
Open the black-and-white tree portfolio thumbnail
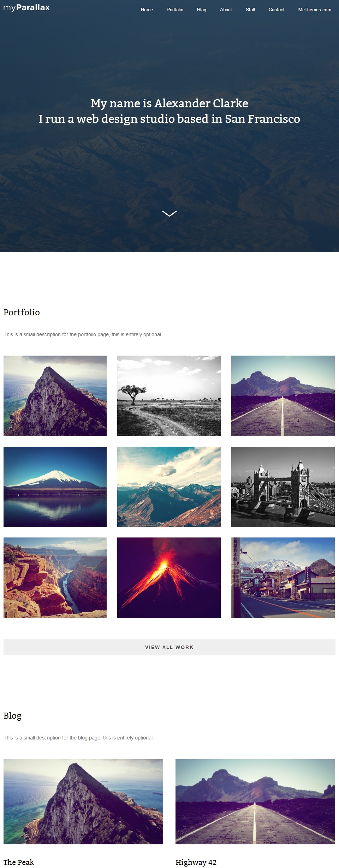[169, 396]
